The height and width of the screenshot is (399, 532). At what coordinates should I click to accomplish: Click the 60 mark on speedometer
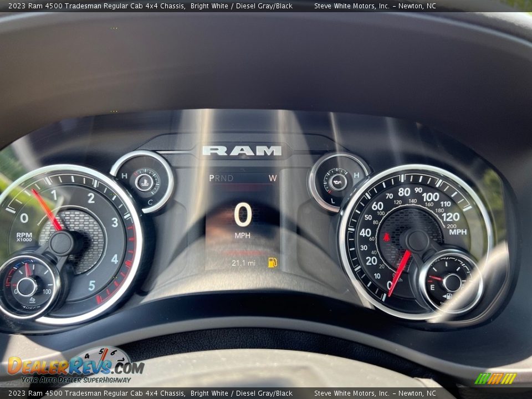coord(377,206)
